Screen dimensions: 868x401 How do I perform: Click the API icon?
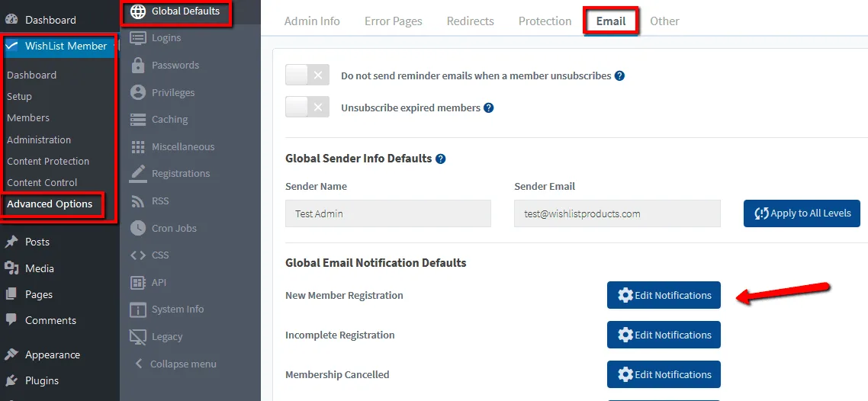pyautogui.click(x=138, y=282)
